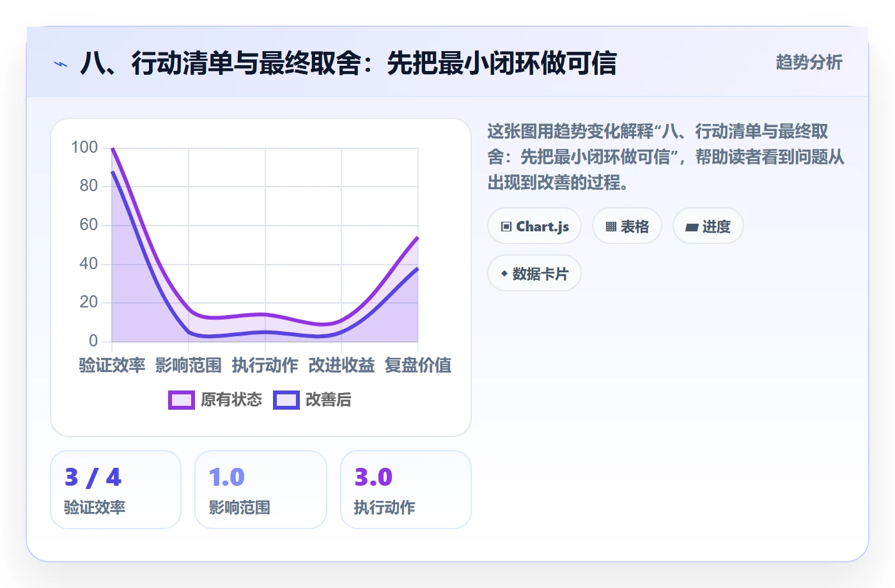Toggle the 改善后 legend series
Image resolution: width=895 pixels, height=588 pixels.
tap(313, 400)
